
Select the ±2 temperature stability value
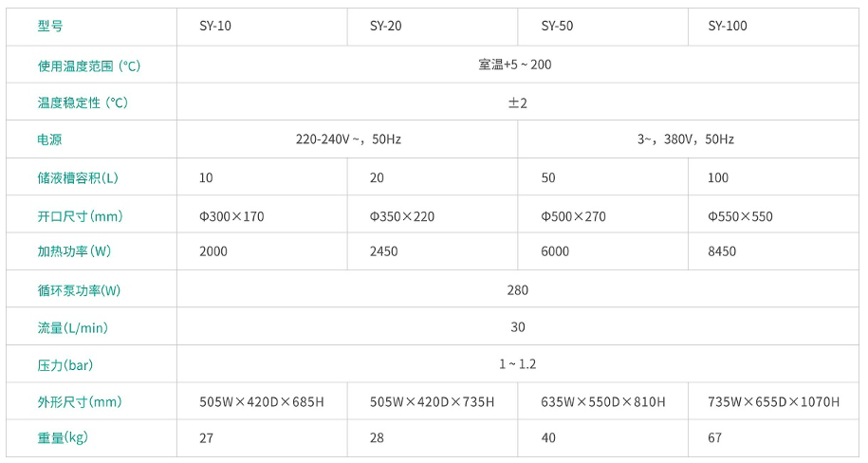518,103
